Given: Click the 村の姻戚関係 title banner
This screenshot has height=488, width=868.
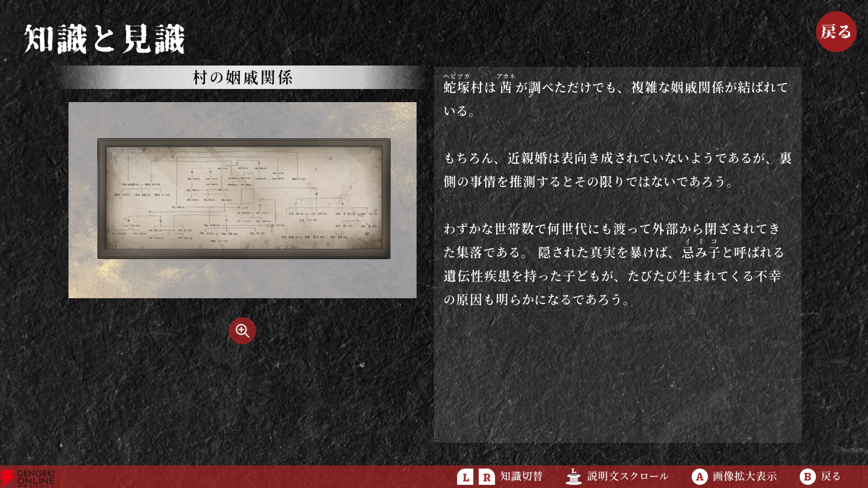Looking at the screenshot, I should (x=242, y=77).
